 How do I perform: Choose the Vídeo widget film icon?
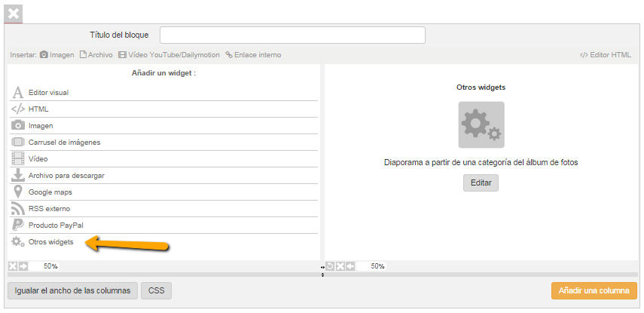click(x=17, y=158)
